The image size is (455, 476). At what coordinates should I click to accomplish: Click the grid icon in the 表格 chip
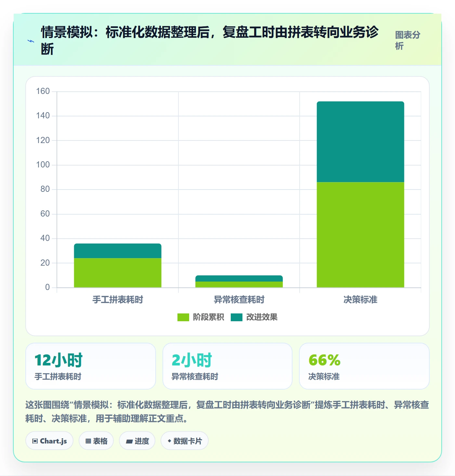coord(88,441)
